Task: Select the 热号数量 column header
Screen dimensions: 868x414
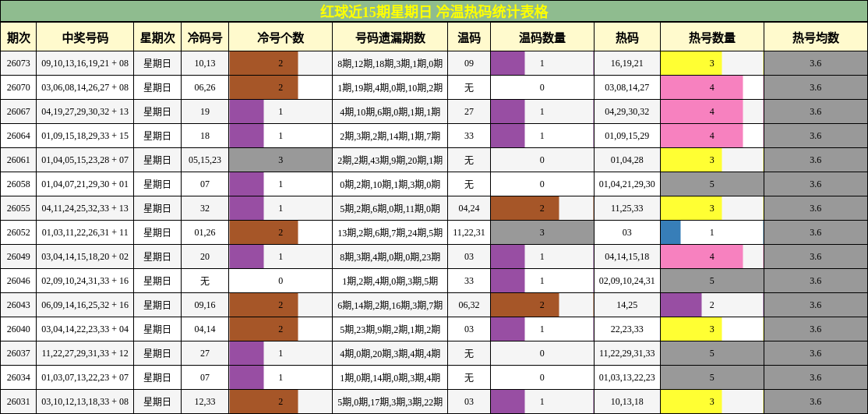Action: 712,37
